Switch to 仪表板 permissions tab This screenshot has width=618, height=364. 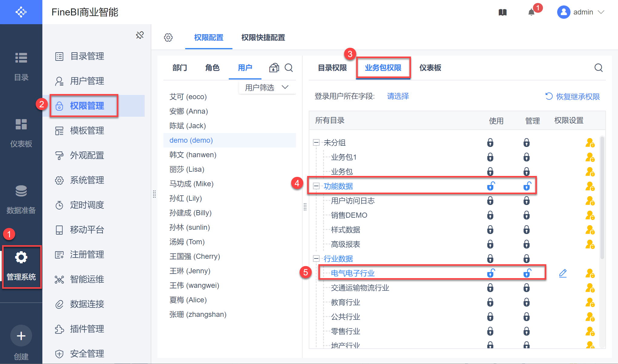tap(430, 68)
